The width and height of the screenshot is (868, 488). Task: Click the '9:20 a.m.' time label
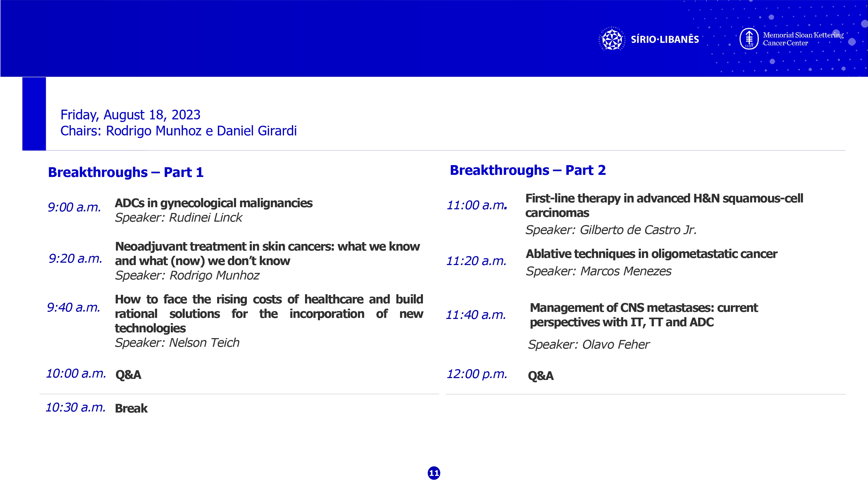point(75,258)
